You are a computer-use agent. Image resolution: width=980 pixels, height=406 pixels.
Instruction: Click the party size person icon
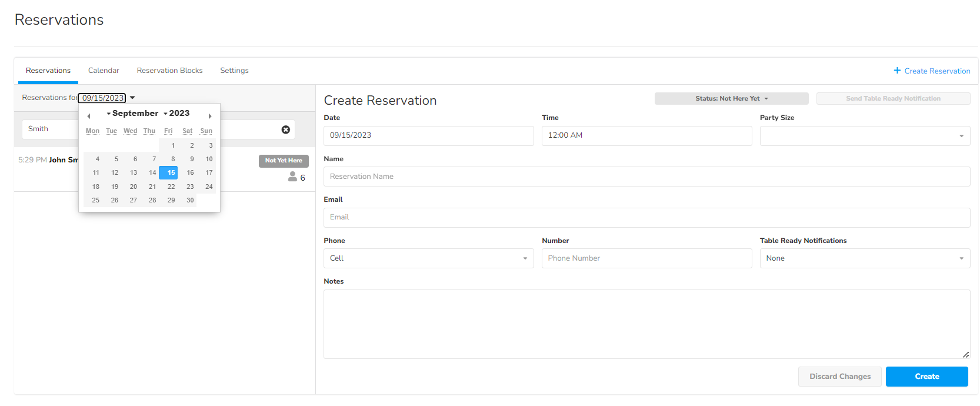coord(292,177)
